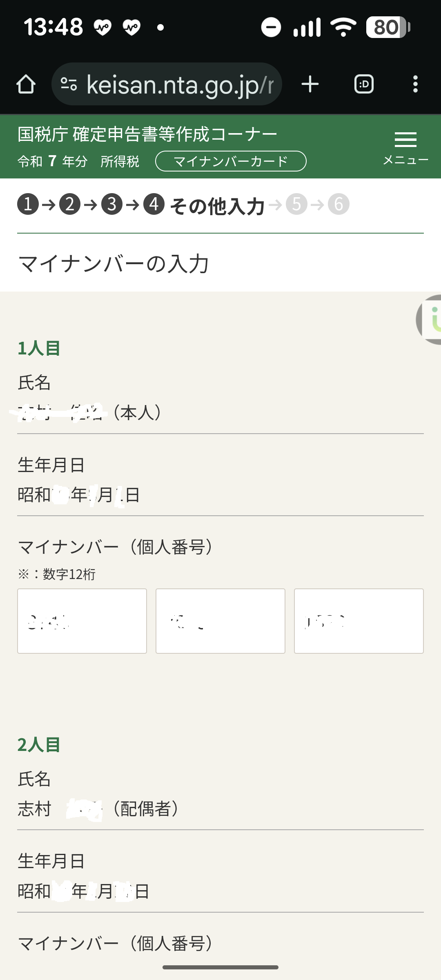
Task: Open the tab switcher icon
Action: (x=364, y=84)
